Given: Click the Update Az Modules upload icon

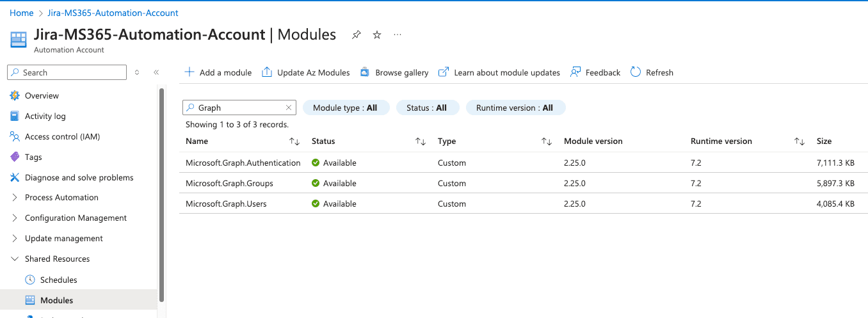Looking at the screenshot, I should [x=267, y=72].
